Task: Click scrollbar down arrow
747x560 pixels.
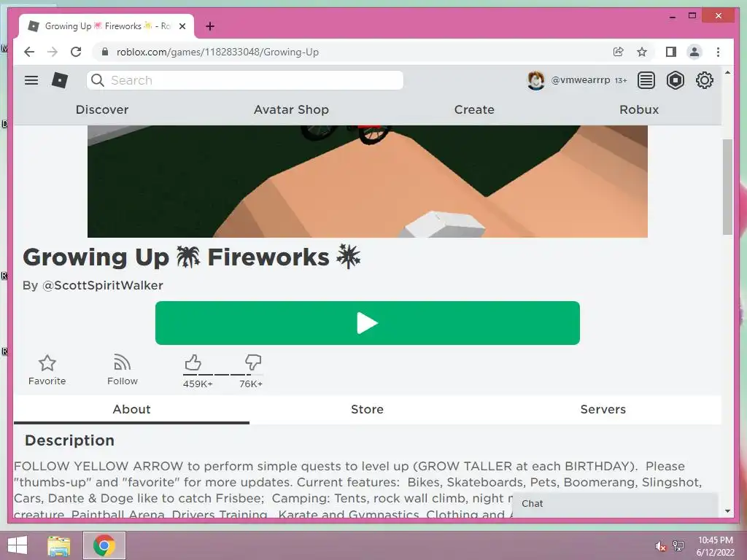Action: [x=727, y=511]
